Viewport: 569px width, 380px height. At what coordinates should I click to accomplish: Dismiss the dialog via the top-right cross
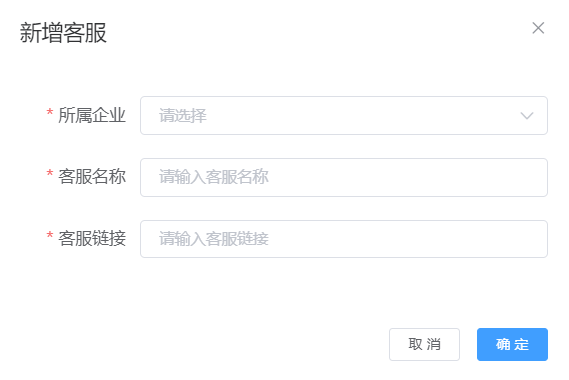click(x=538, y=28)
